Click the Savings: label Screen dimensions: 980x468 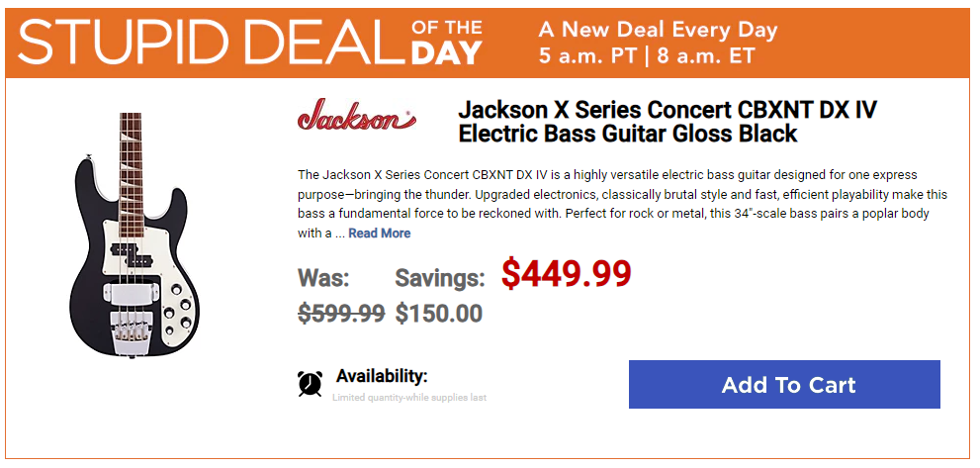[440, 278]
